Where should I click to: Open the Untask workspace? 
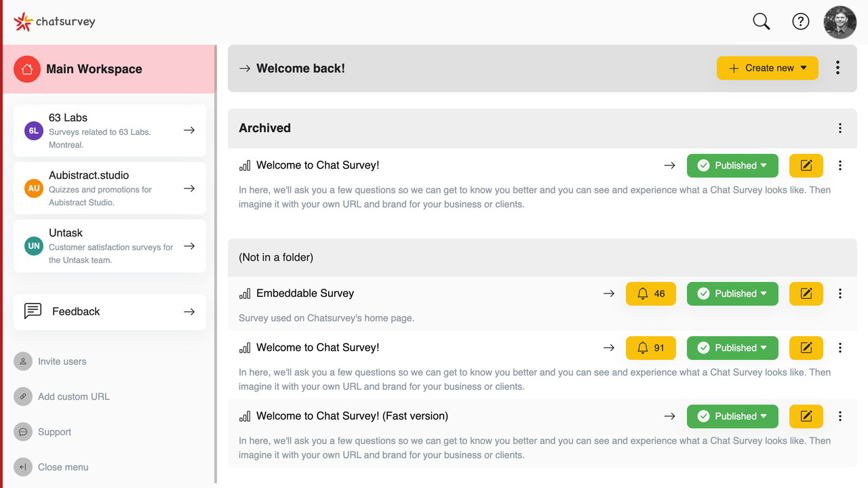pyautogui.click(x=110, y=246)
